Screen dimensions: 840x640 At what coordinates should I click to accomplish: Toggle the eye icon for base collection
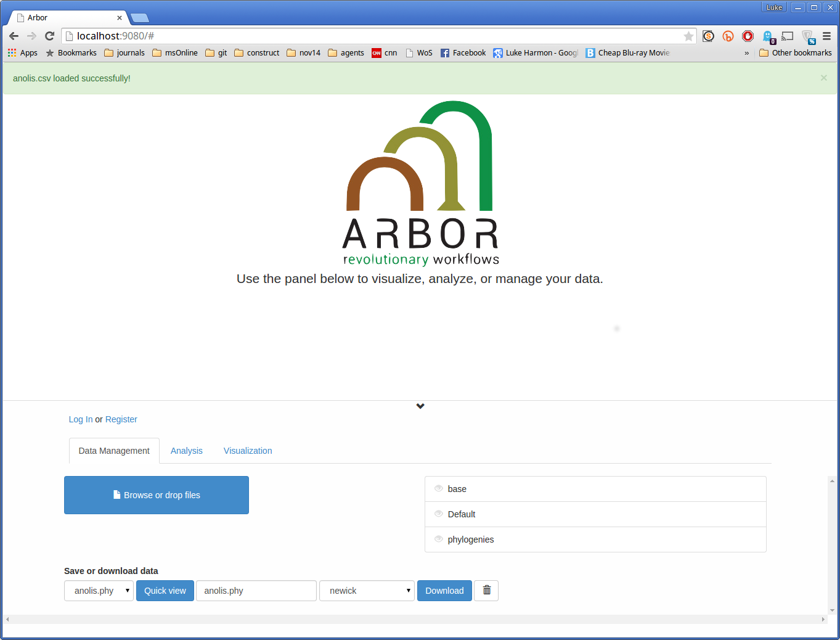click(x=439, y=488)
